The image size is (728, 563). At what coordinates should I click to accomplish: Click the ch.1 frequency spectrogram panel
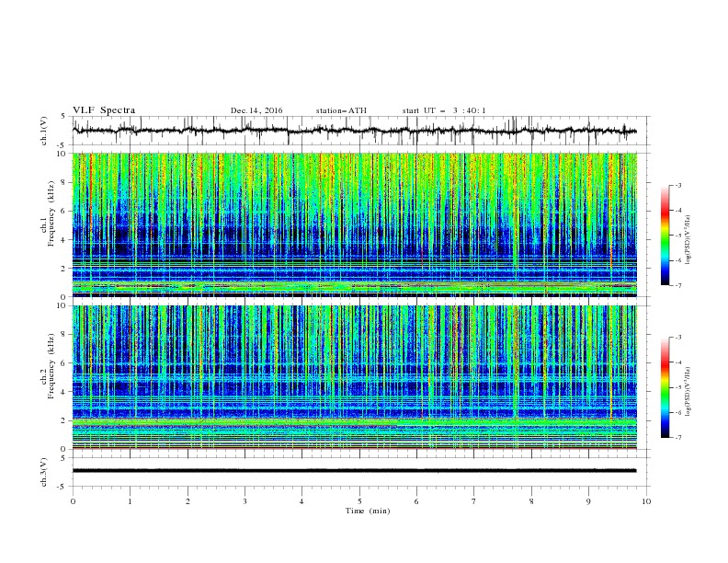(354, 224)
